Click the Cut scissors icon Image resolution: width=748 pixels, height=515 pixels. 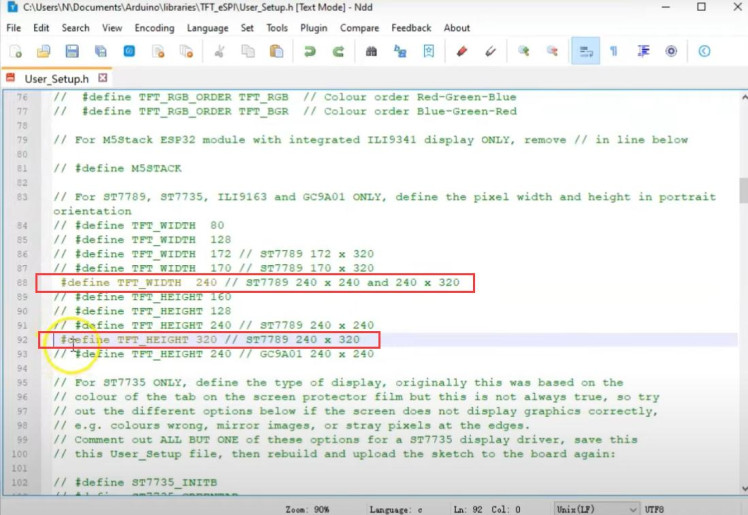(220, 51)
